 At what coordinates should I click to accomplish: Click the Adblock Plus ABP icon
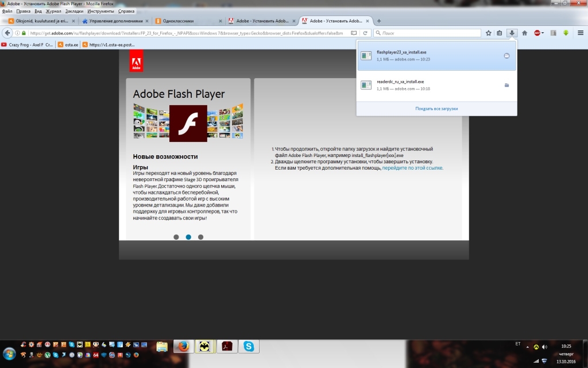pos(537,33)
